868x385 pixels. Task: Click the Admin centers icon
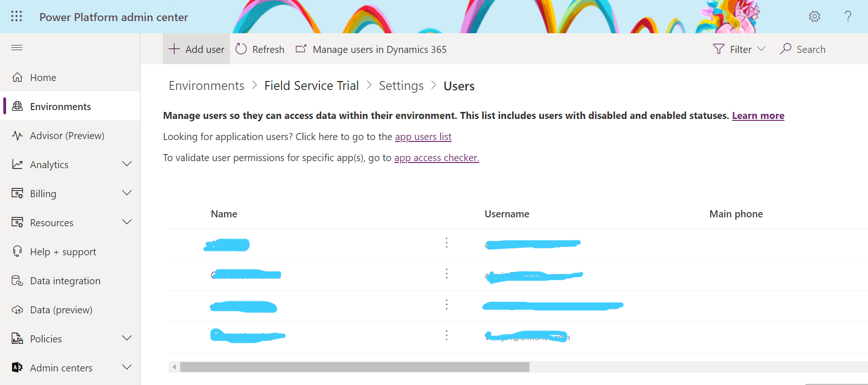click(x=17, y=368)
